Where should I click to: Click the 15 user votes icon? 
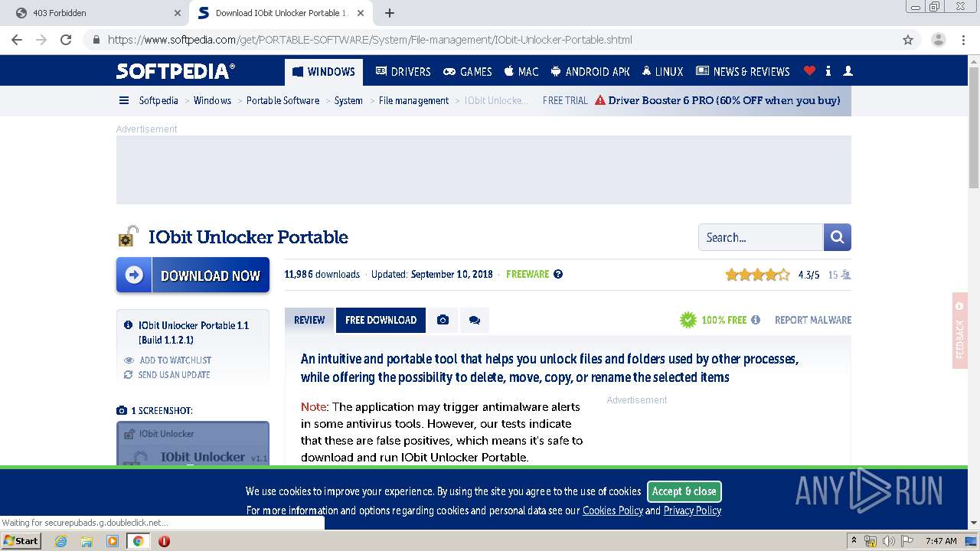point(845,275)
